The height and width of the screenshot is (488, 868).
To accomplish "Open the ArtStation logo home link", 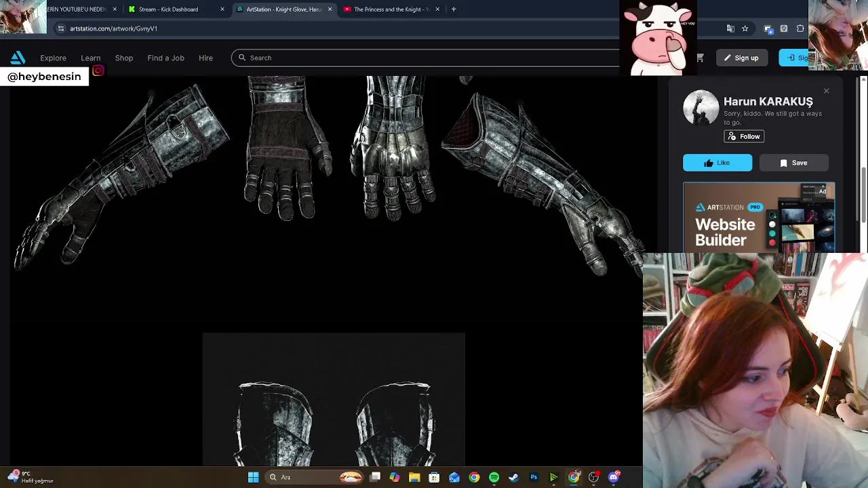I will point(18,58).
